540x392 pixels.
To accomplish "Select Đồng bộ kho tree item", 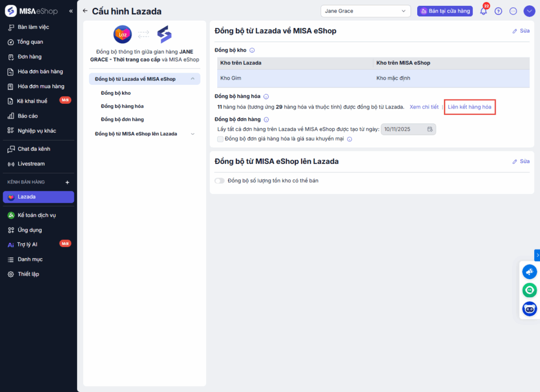I will click(x=115, y=93).
